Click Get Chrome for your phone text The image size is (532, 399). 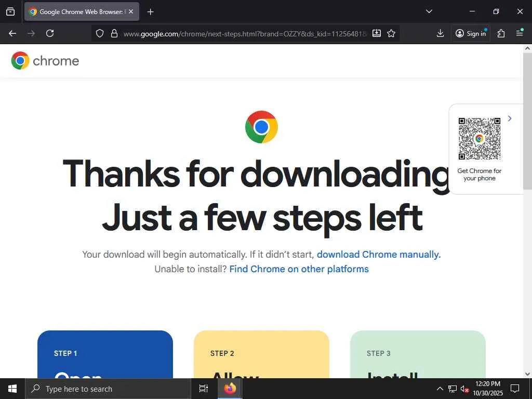[480, 175]
